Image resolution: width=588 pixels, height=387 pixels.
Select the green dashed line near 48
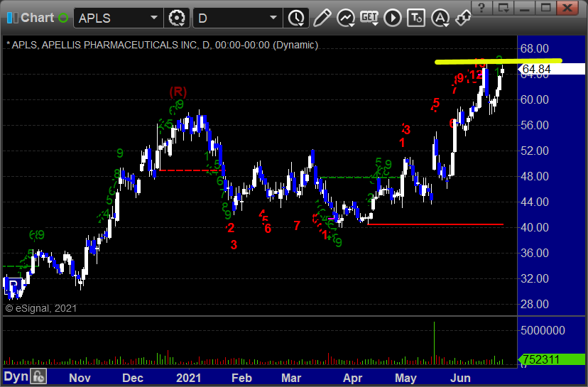pyautogui.click(x=360, y=178)
